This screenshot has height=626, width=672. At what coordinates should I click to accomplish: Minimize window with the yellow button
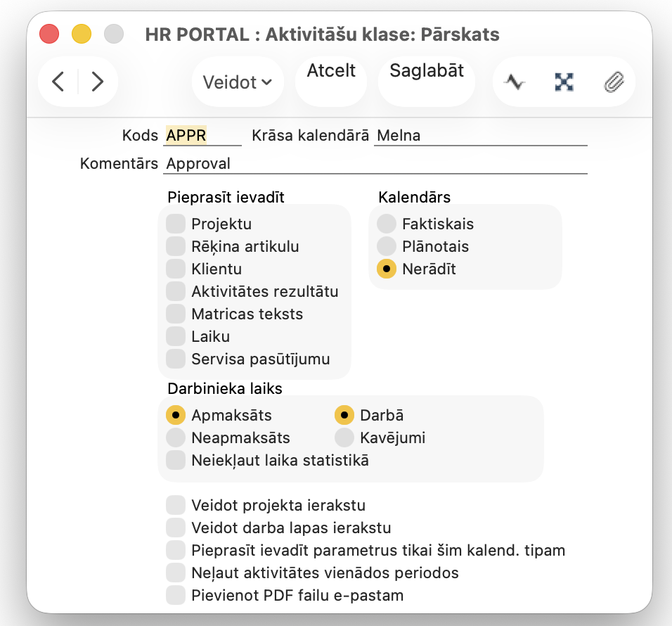[82, 34]
